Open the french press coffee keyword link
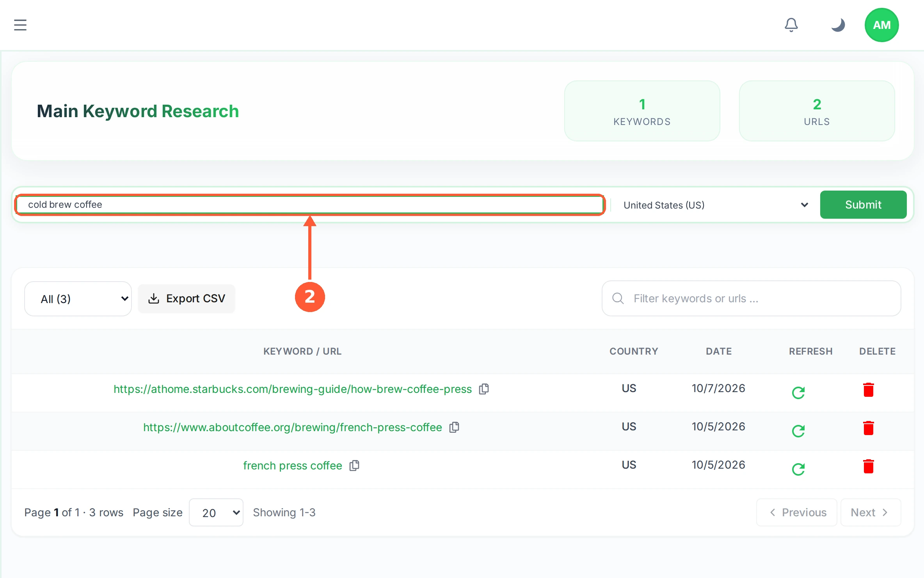The image size is (924, 578). pos(293,466)
